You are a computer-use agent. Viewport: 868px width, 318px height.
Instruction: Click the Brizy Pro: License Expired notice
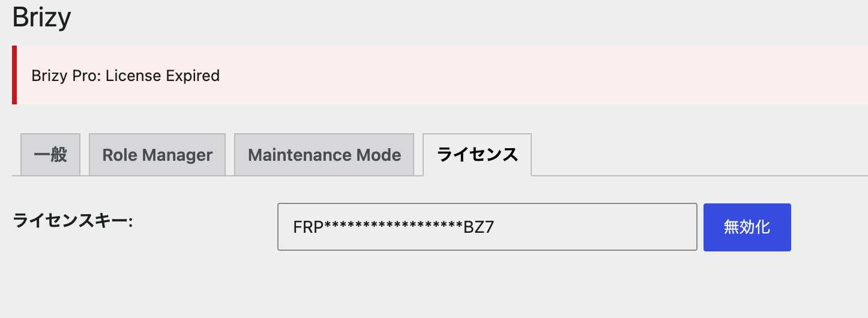pos(125,76)
